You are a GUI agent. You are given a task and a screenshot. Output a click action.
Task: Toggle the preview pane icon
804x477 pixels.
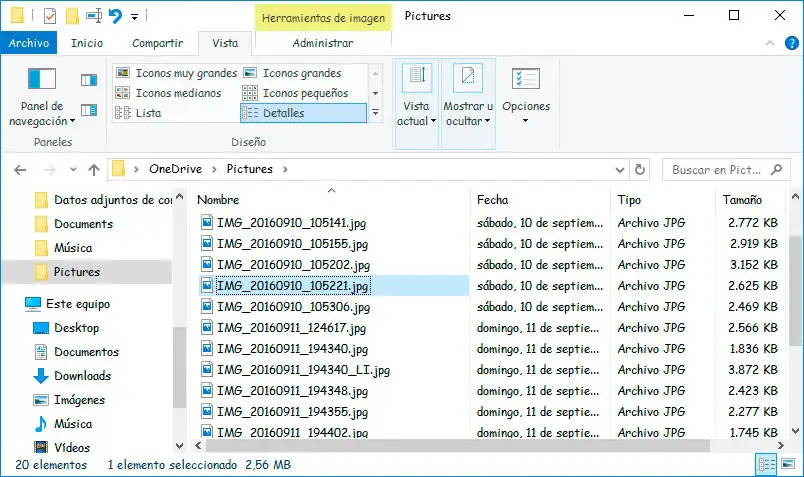[88, 80]
